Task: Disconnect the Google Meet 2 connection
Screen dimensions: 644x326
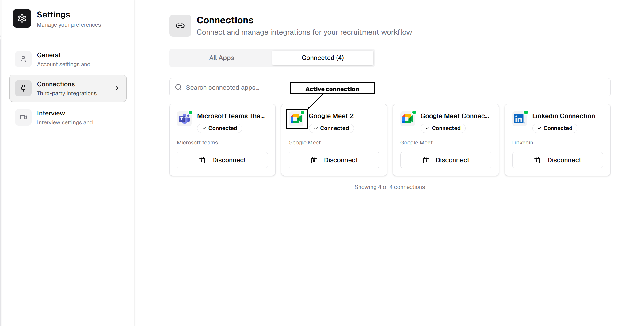Action: 334,160
